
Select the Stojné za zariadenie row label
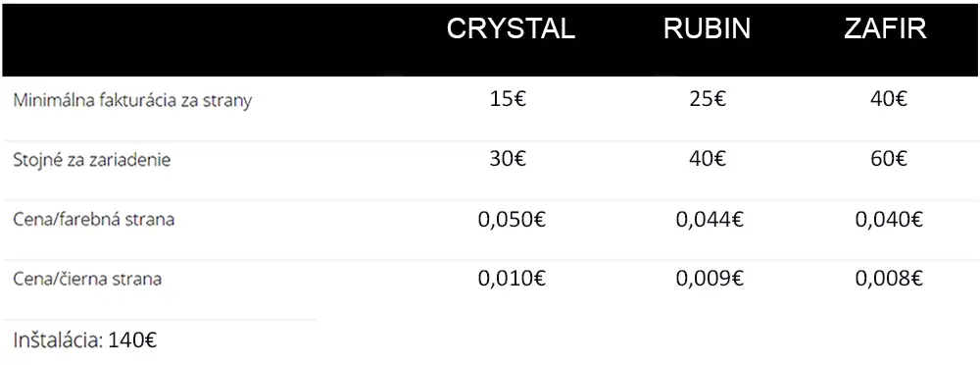tap(92, 160)
